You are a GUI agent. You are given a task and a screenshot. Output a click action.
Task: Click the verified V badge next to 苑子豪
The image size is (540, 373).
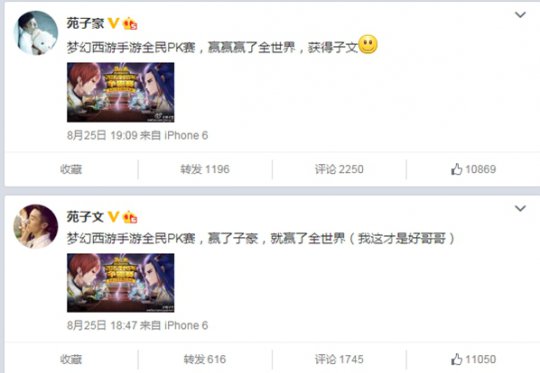tap(113, 23)
